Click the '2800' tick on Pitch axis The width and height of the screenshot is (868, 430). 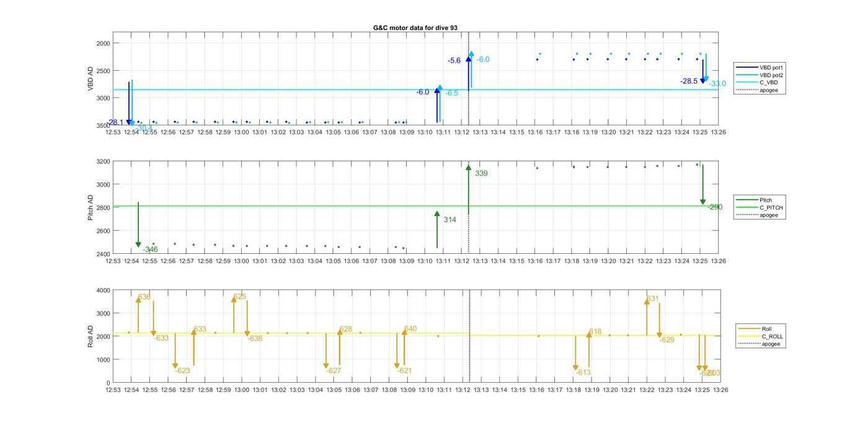[102, 208]
